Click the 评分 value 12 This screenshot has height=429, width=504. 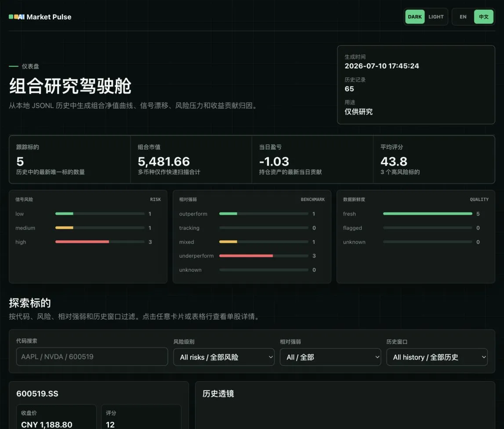[110, 425]
